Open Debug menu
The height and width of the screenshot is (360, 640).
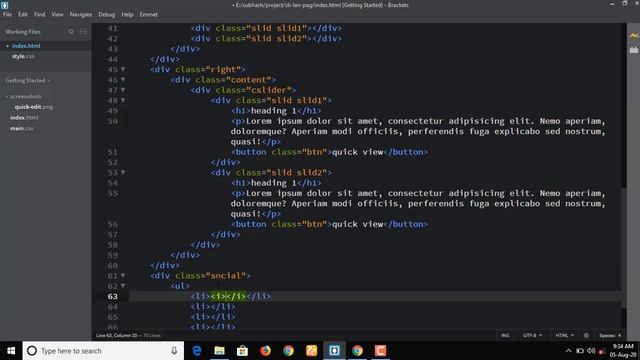click(x=107, y=14)
